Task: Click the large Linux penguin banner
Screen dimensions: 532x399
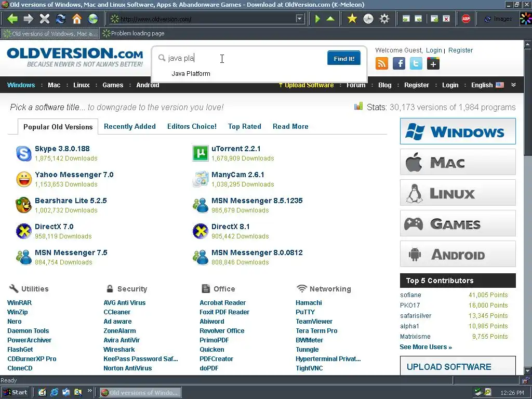Action: tap(458, 193)
